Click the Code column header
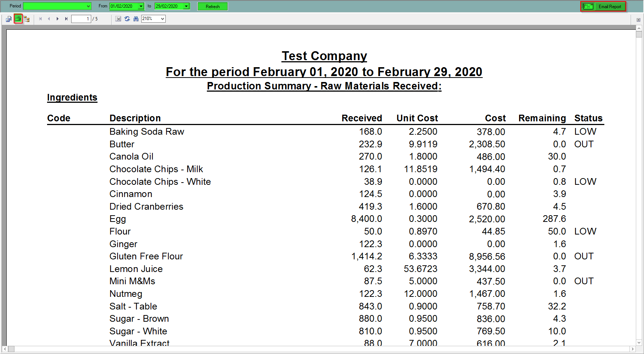Viewport: 644px width, 354px height. [59, 118]
